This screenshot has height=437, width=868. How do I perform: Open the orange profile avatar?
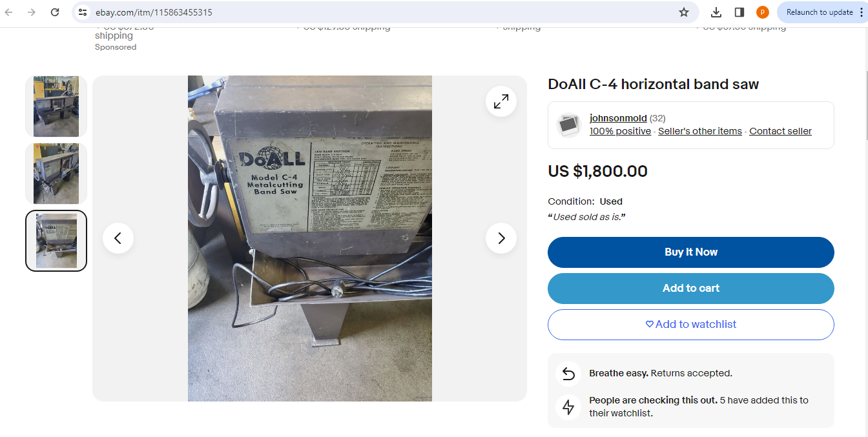(763, 12)
